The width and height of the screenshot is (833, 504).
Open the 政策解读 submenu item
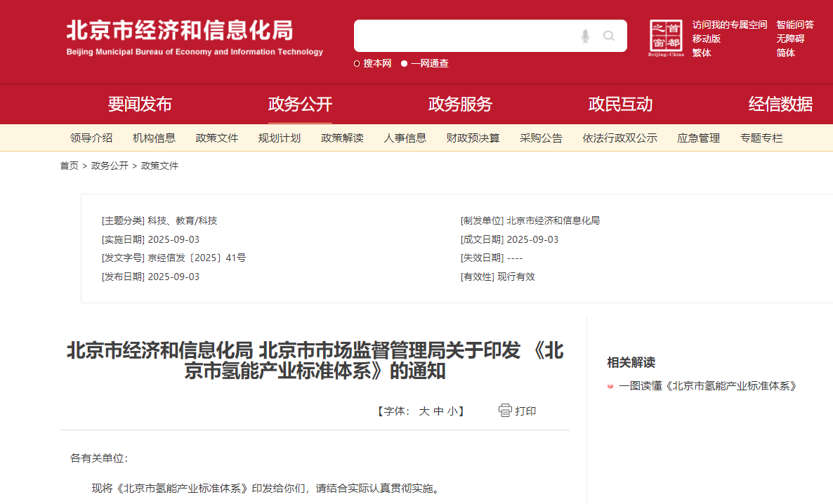point(342,138)
